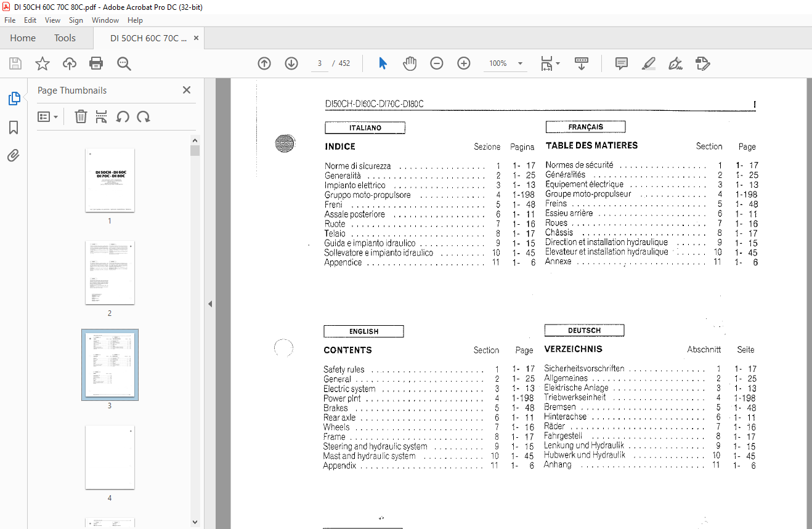Zoom in with the plus icon
Viewport: 812px width, 529px height.
click(x=464, y=63)
